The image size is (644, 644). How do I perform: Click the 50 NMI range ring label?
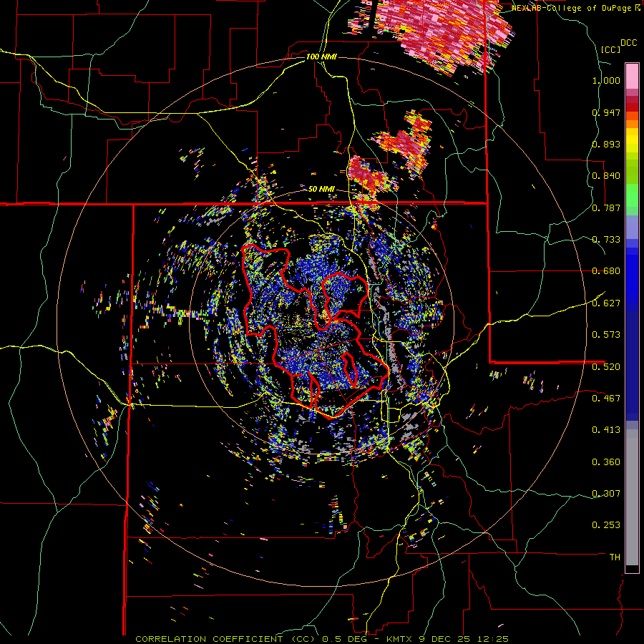click(x=321, y=190)
